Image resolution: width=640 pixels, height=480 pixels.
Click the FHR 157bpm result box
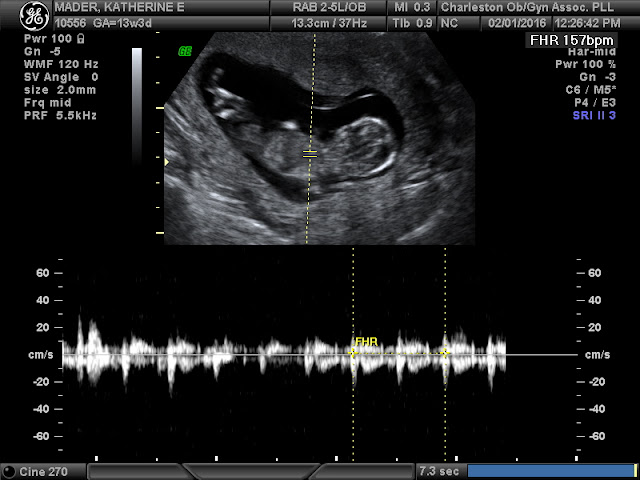[x=571, y=40]
